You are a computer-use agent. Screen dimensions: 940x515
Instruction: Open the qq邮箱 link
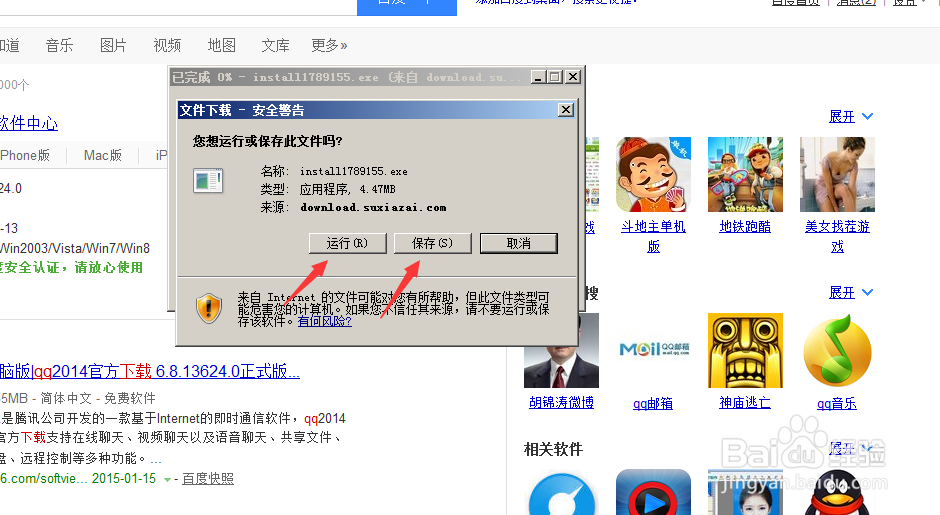(x=653, y=403)
